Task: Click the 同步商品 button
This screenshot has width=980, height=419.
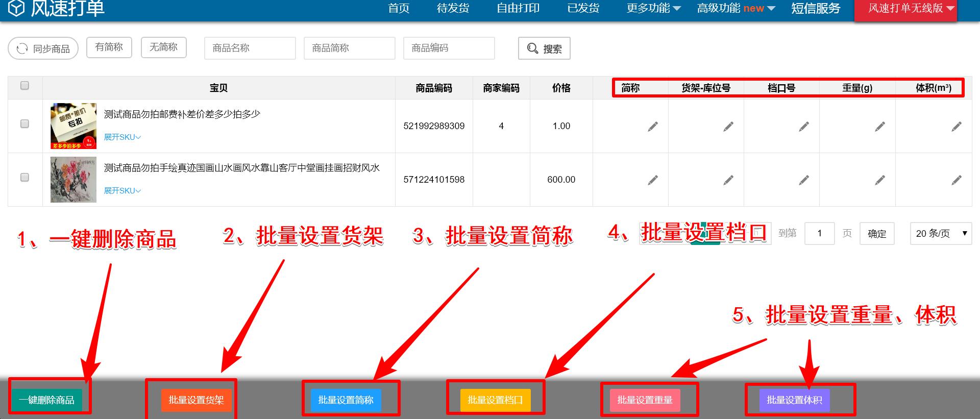Action: click(x=43, y=48)
